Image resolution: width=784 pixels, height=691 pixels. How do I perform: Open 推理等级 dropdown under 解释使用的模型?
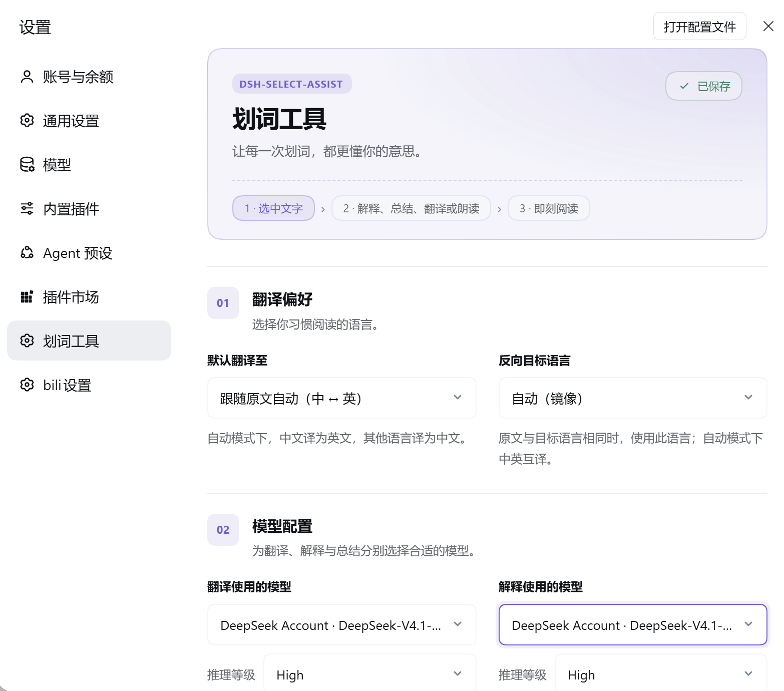pyautogui.click(x=661, y=674)
